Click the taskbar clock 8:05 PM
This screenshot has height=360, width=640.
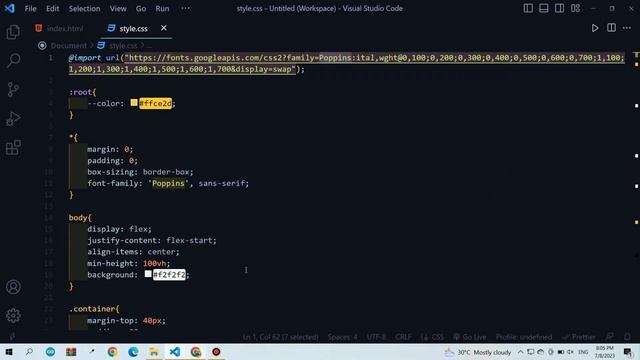click(x=604, y=352)
